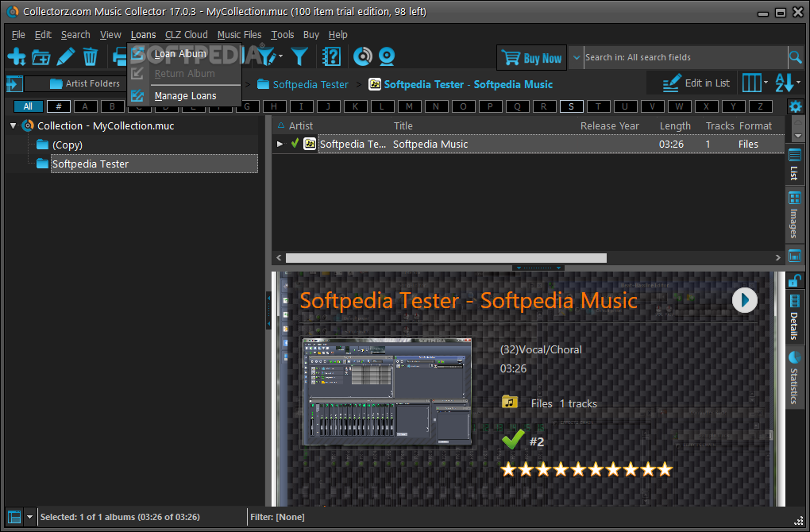
Task: Click the shopping cart Buy Now button
Action: pos(531,57)
